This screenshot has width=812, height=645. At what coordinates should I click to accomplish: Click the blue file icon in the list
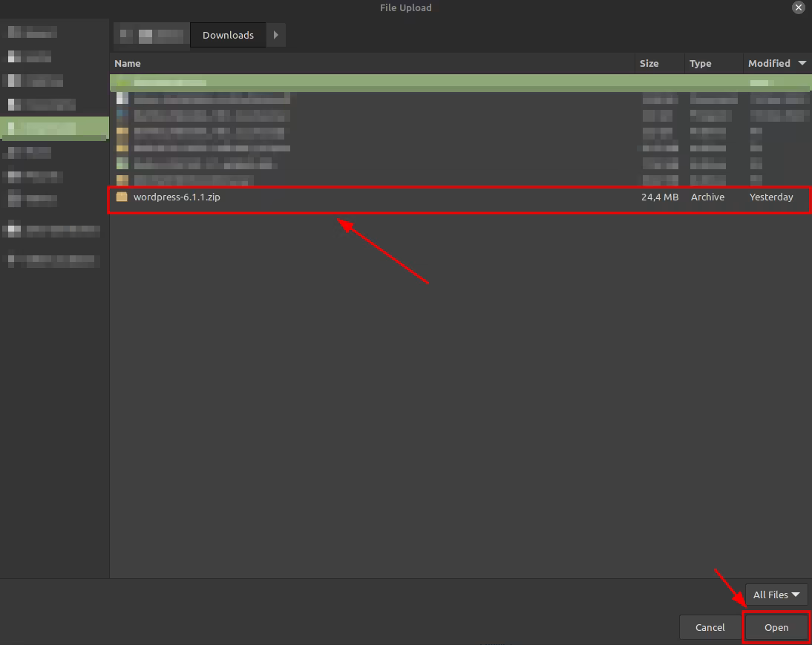[x=122, y=115]
